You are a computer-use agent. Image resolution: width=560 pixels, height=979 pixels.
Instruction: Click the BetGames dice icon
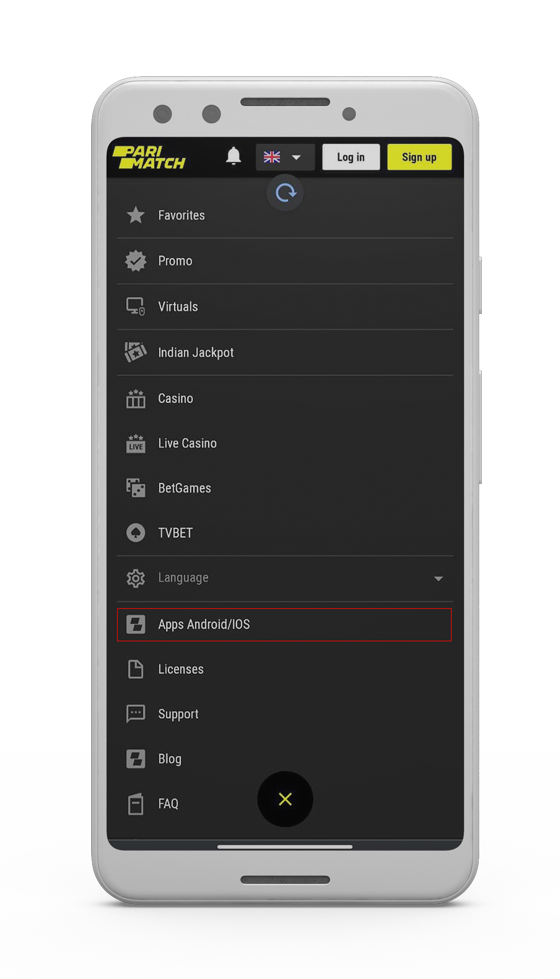[x=136, y=488]
